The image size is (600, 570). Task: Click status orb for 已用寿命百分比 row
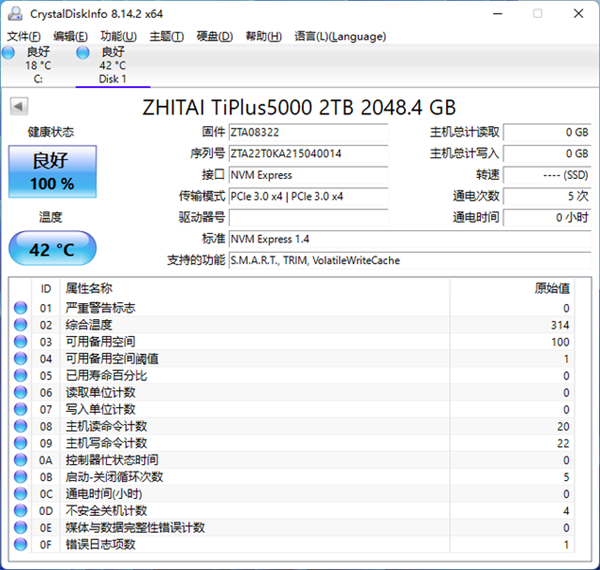coord(20,376)
